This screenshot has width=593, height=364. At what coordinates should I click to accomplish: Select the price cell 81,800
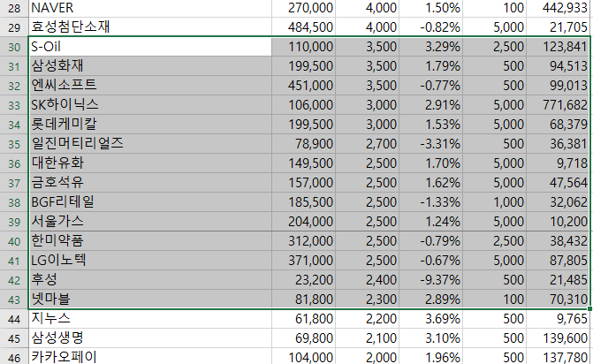pos(303,300)
